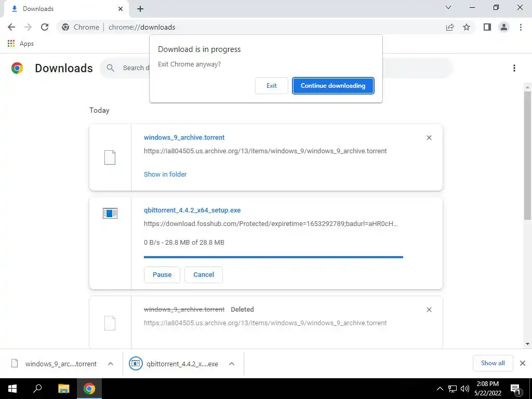Click the scrollbar up arrow
The width and height of the screenshot is (532, 399).
coord(527,87)
